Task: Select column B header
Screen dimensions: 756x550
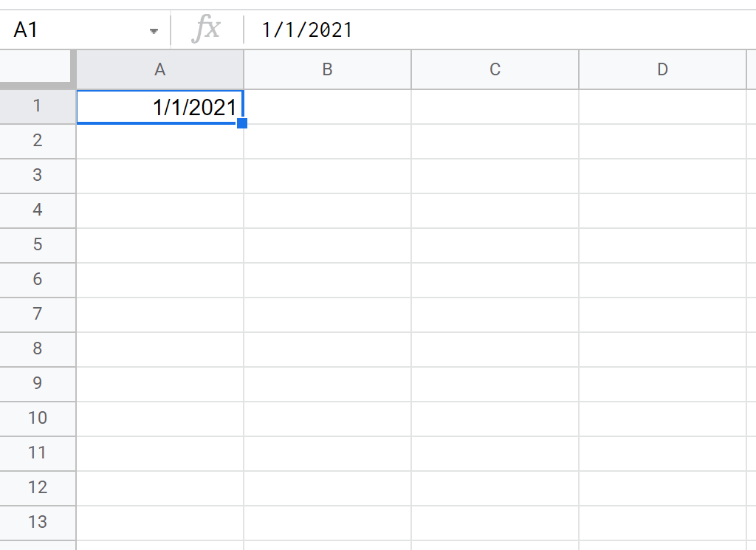Action: (x=328, y=69)
